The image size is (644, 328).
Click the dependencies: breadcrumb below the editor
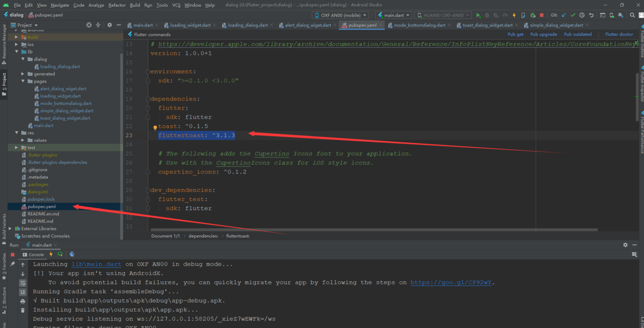(x=203, y=236)
